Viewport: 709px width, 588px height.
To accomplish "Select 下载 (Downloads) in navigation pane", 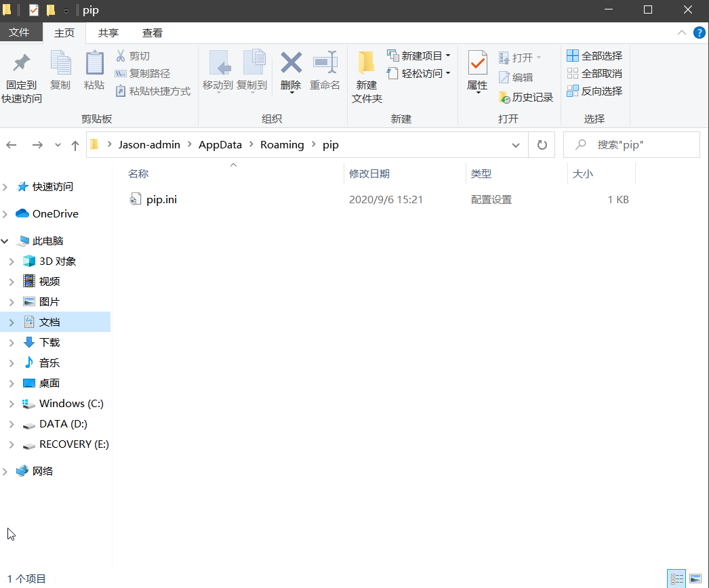I will tap(49, 343).
